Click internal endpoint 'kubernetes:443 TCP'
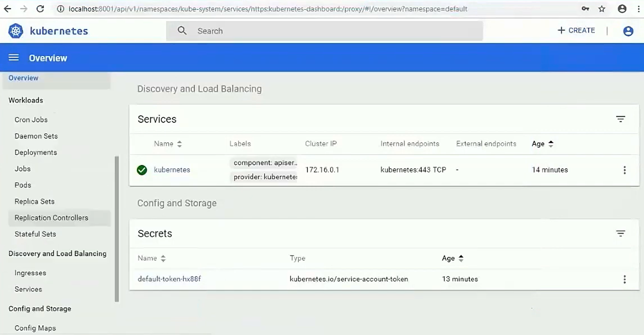 pyautogui.click(x=413, y=170)
